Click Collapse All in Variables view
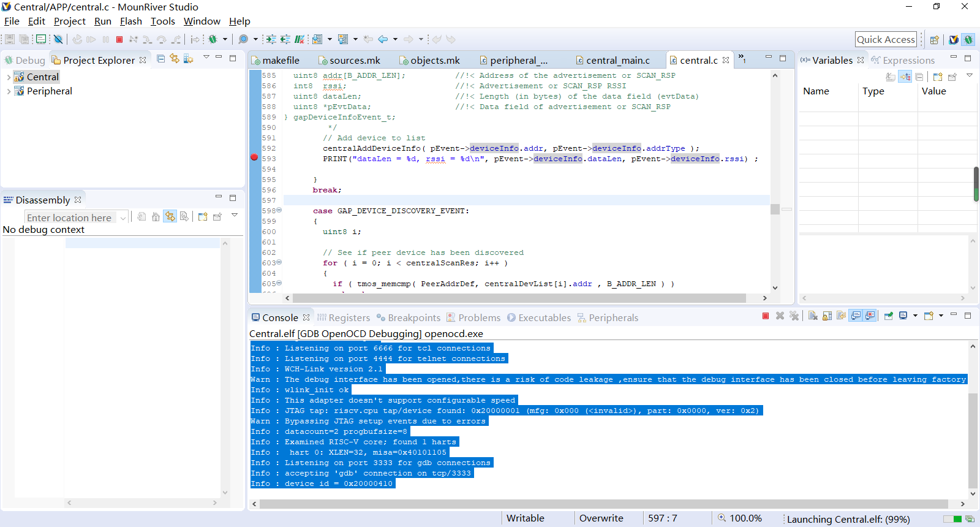This screenshot has width=980, height=527. pyautogui.click(x=919, y=77)
